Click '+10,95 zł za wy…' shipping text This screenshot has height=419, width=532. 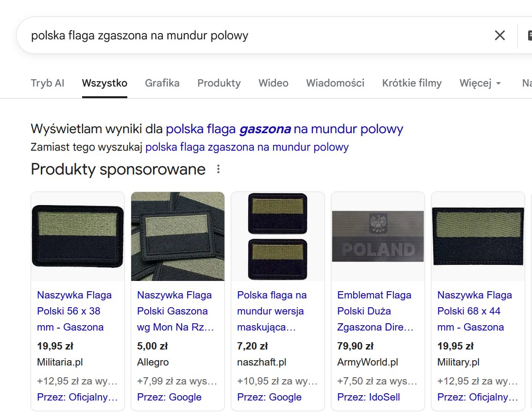(277, 381)
